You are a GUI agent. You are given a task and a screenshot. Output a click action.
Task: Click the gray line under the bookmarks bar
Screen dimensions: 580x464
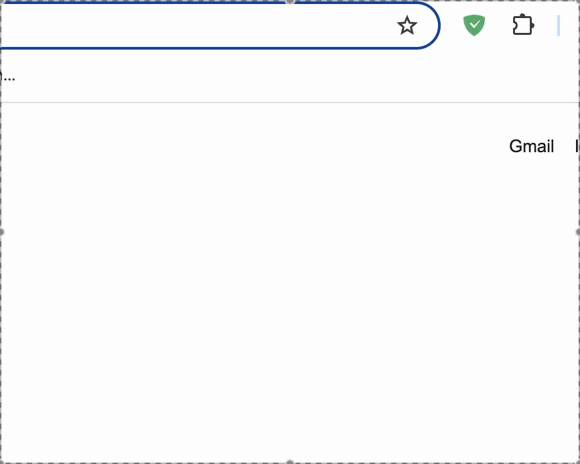click(x=290, y=102)
